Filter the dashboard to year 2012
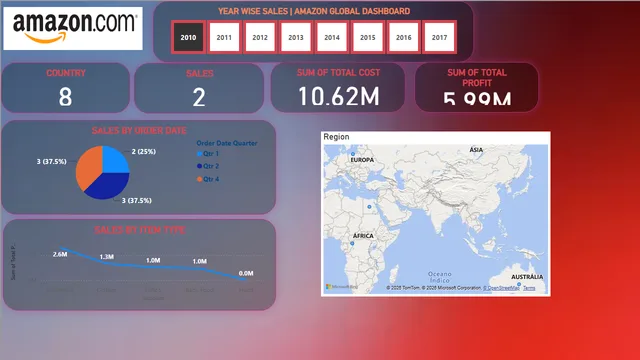Viewport: 640px width, 360px height. (x=260, y=37)
